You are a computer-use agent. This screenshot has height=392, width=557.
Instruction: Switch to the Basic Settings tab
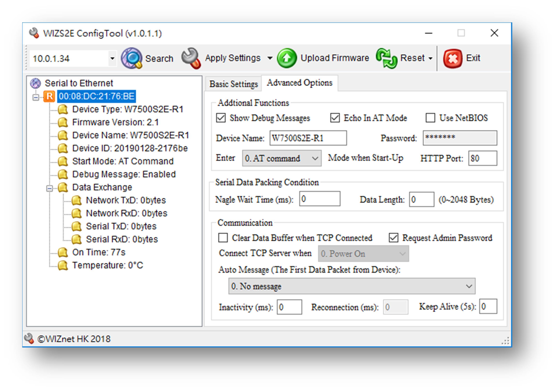[x=233, y=84]
